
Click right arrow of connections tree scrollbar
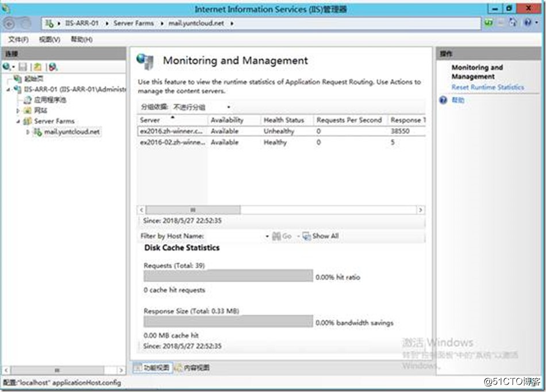121,370
